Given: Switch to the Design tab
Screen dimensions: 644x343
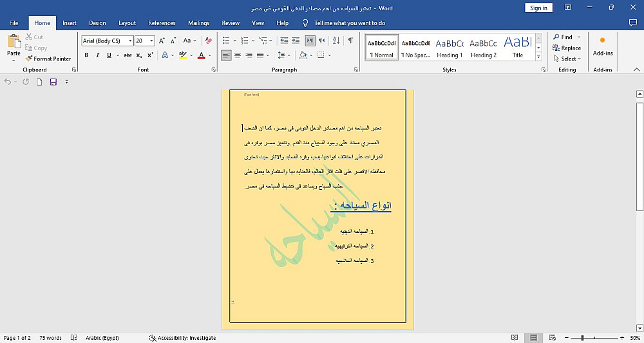Looking at the screenshot, I should tap(97, 23).
